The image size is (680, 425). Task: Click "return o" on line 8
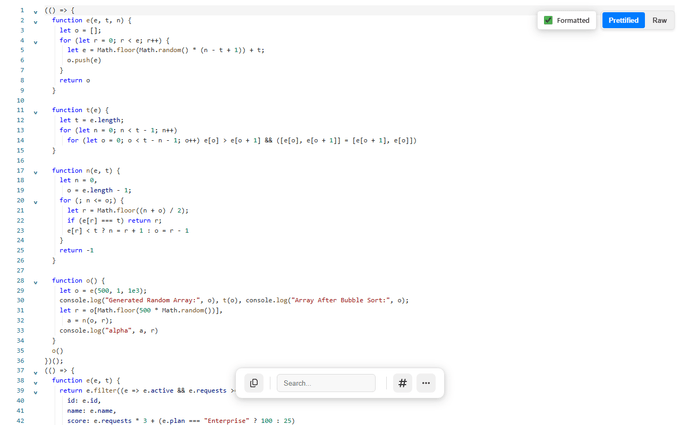coord(75,80)
